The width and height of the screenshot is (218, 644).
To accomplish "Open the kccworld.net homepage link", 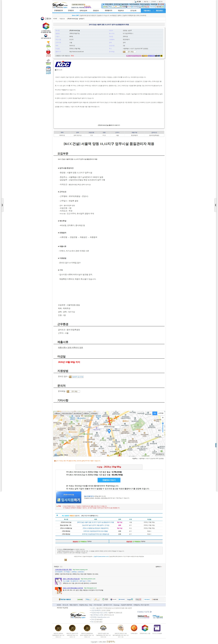I will (77, 52).
